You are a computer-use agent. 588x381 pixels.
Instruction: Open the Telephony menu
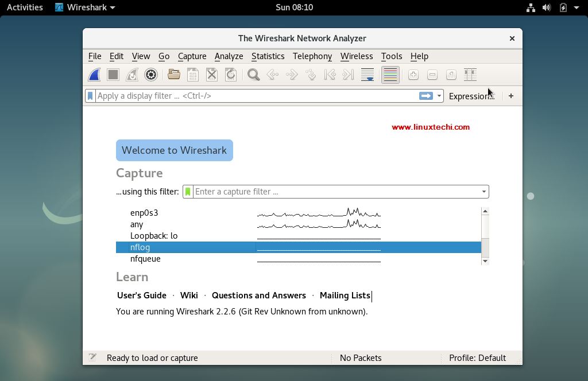tap(312, 56)
